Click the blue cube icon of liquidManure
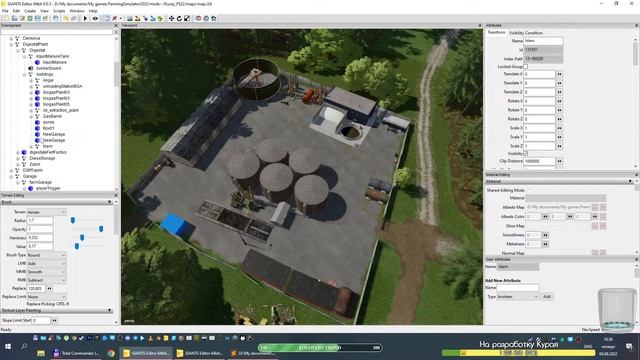The image size is (640, 360). coord(38,62)
